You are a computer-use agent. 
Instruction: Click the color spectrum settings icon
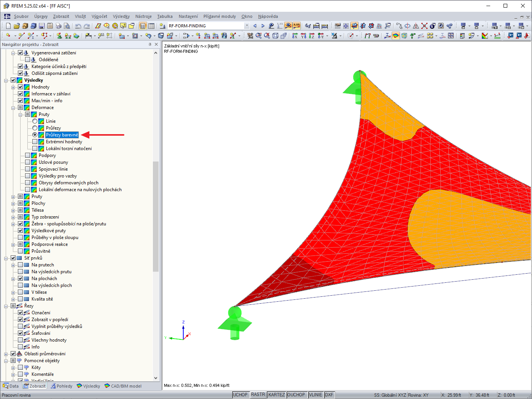point(485,36)
